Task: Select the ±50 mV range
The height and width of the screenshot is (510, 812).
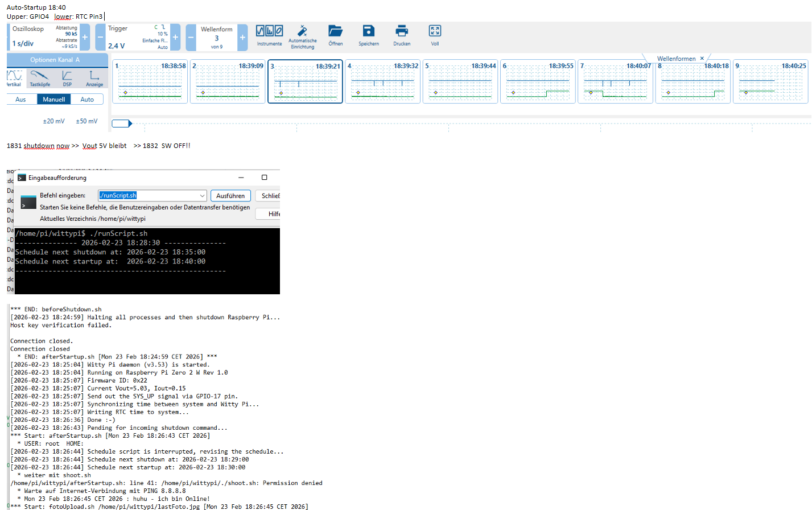Action: (x=86, y=121)
